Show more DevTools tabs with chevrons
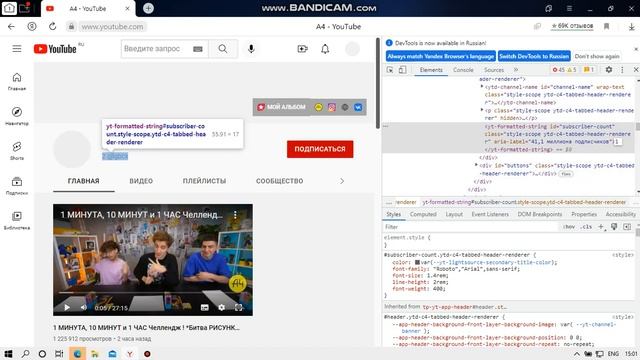 click(x=516, y=70)
